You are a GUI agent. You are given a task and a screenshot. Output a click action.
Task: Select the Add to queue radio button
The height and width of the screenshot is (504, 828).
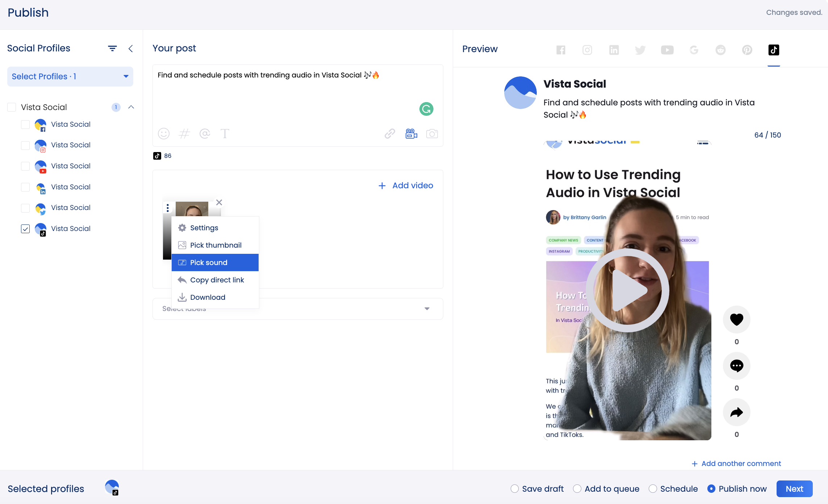tap(577, 488)
